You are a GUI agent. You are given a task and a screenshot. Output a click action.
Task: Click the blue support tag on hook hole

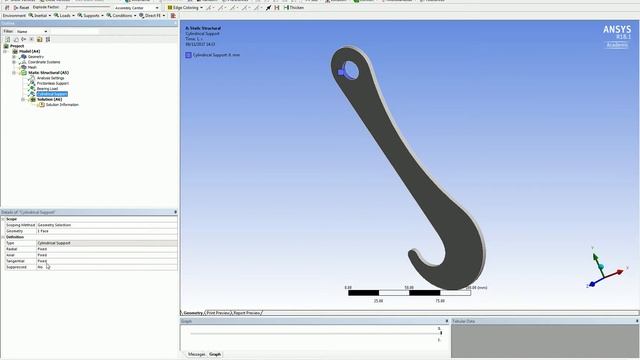(x=341, y=72)
